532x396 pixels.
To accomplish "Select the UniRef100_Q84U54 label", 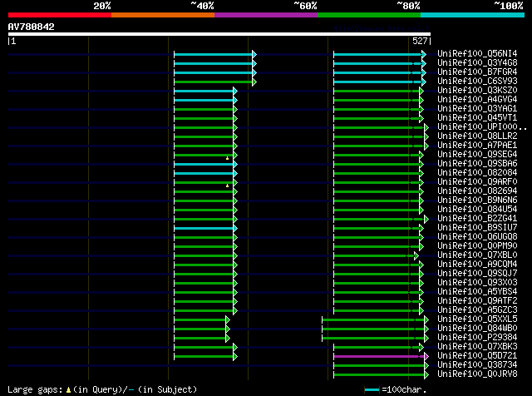I will (x=477, y=210).
